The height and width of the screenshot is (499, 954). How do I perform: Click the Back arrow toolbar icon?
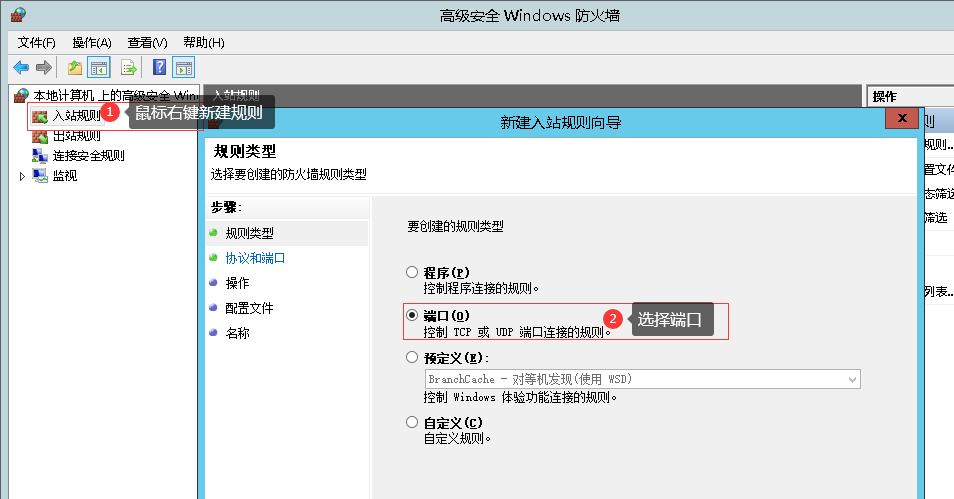[21, 68]
